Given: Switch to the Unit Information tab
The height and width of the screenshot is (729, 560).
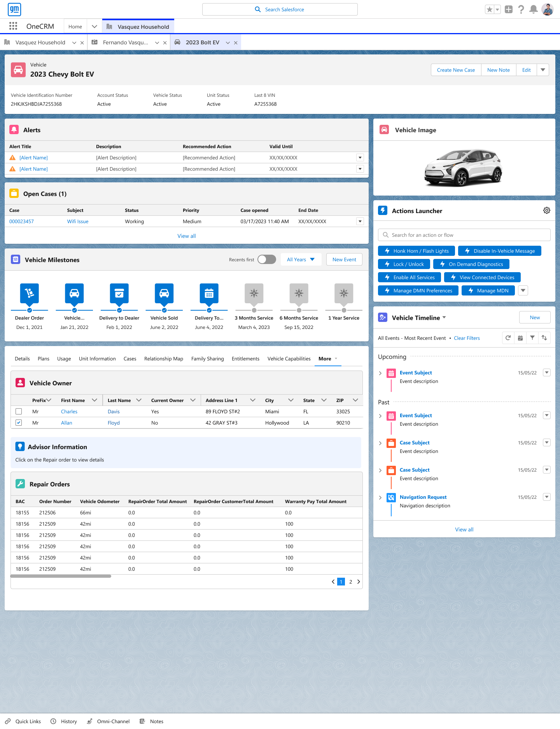Looking at the screenshot, I should [x=97, y=358].
